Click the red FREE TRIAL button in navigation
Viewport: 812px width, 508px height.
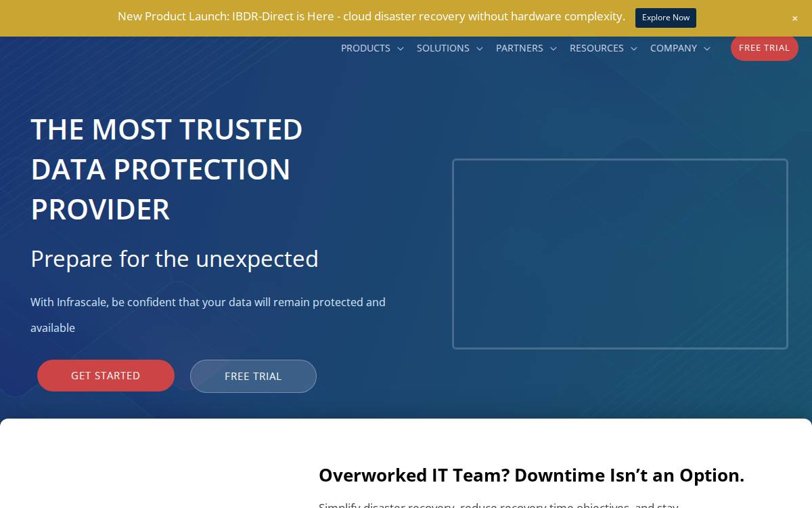[x=765, y=48]
